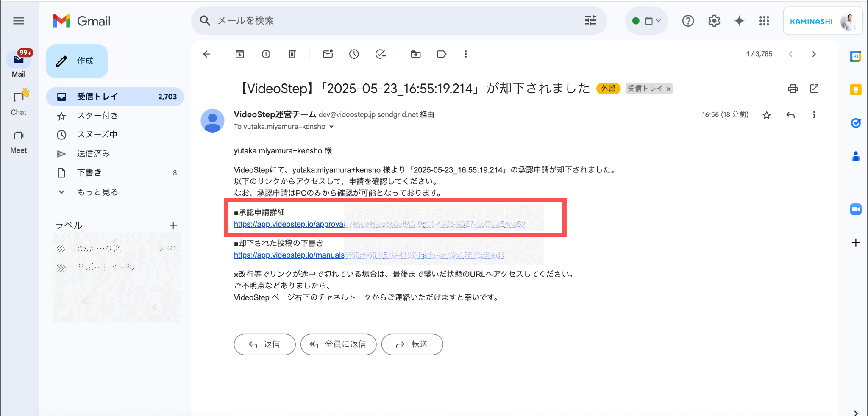Open the message's more options menu
This screenshot has height=416, width=868.
point(814,115)
